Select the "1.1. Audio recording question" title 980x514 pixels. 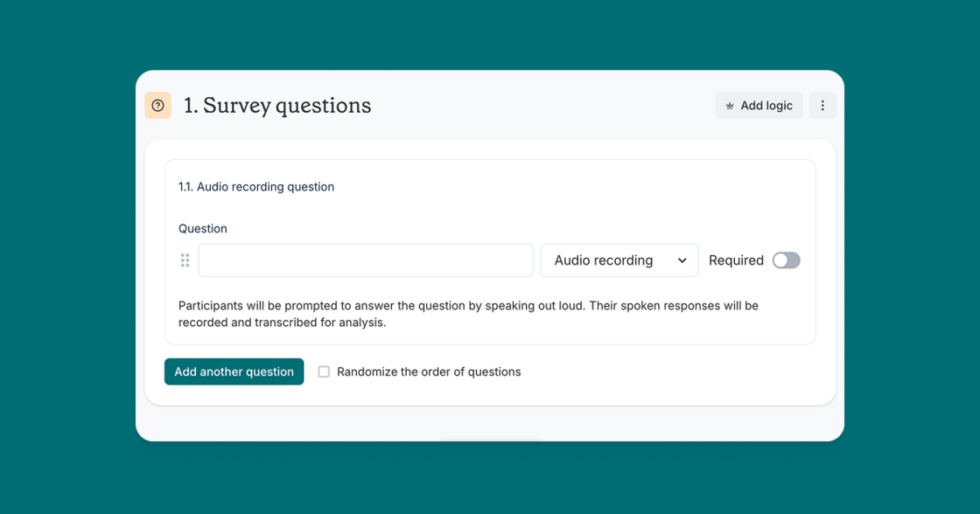click(256, 187)
